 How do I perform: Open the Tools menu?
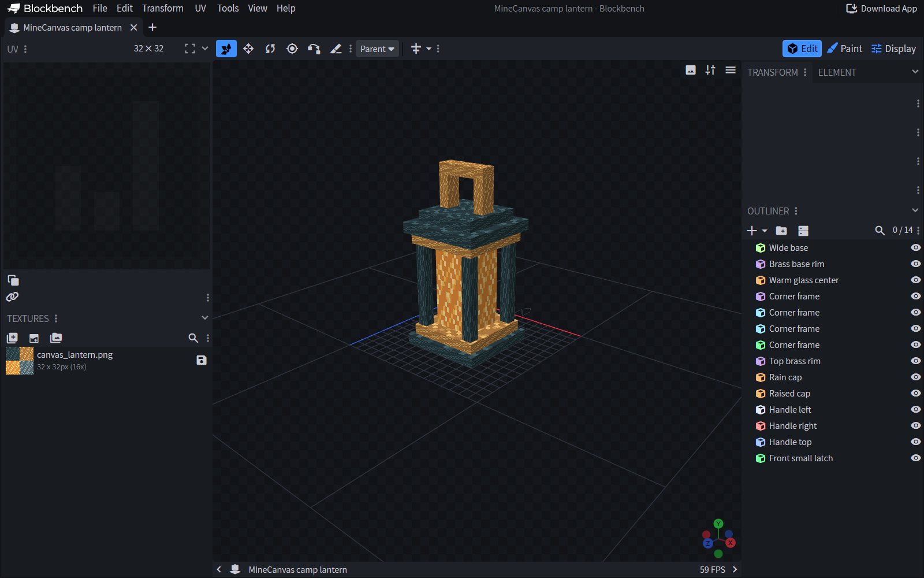tap(228, 8)
